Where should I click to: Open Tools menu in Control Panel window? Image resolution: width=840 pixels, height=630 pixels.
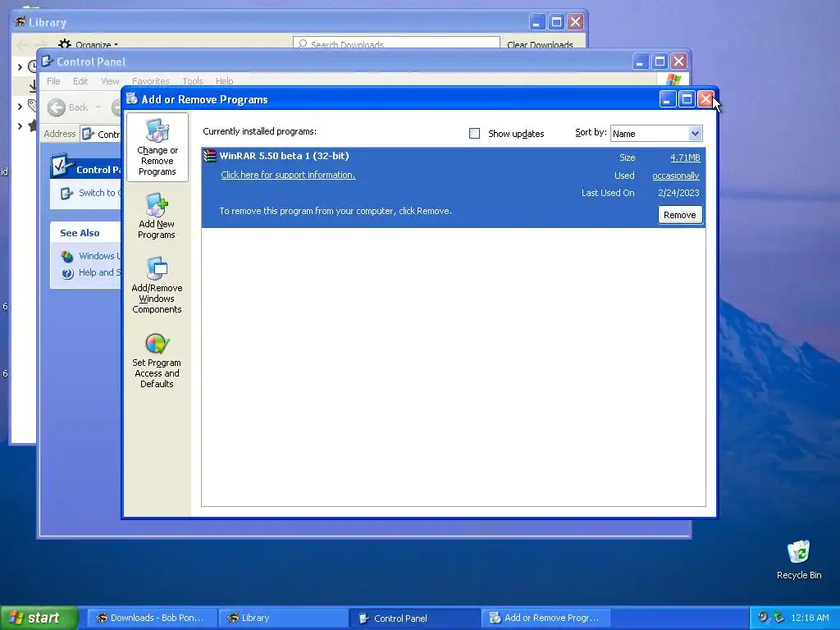pyautogui.click(x=192, y=81)
